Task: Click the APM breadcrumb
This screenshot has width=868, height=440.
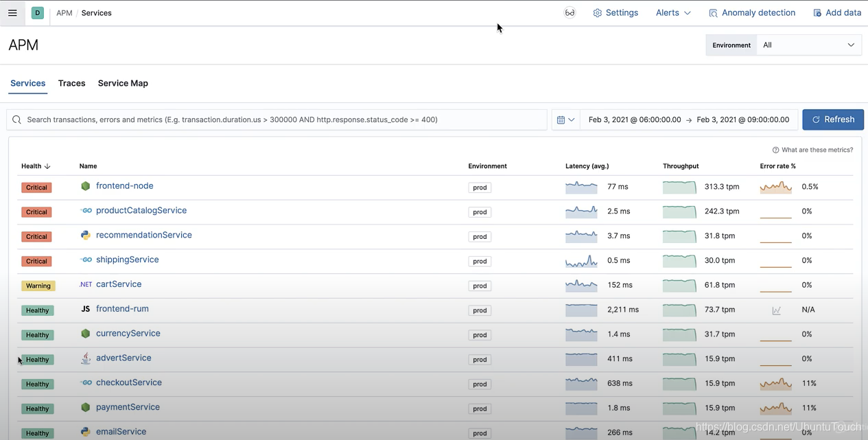Action: tap(64, 13)
